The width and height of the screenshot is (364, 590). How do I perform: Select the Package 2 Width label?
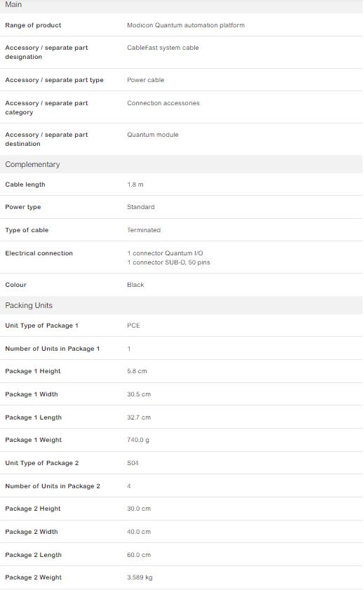(32, 532)
